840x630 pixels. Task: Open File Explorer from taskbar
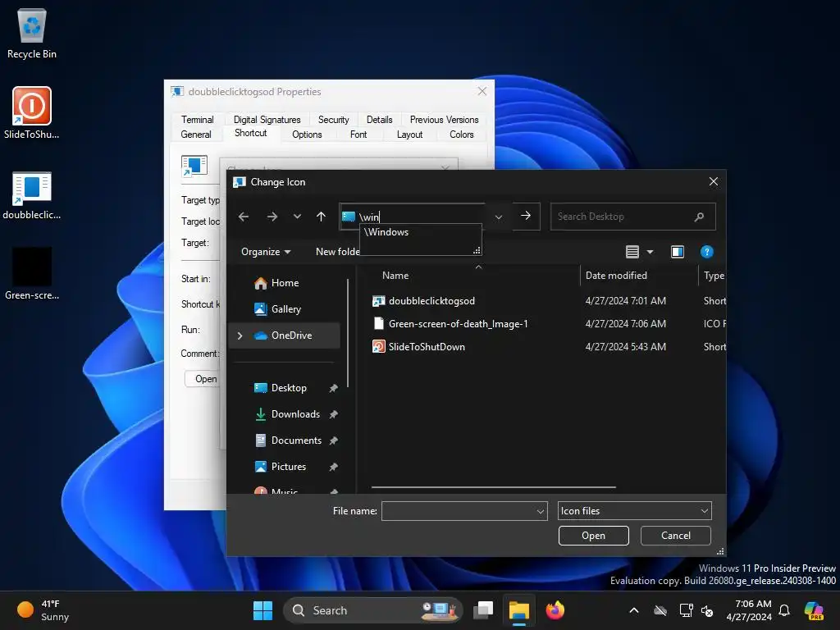(x=518, y=610)
